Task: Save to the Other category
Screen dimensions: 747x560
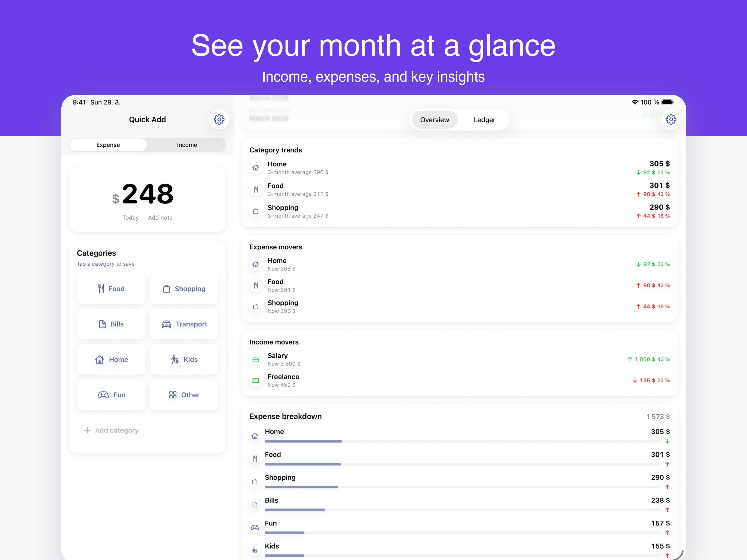Action: tap(184, 395)
